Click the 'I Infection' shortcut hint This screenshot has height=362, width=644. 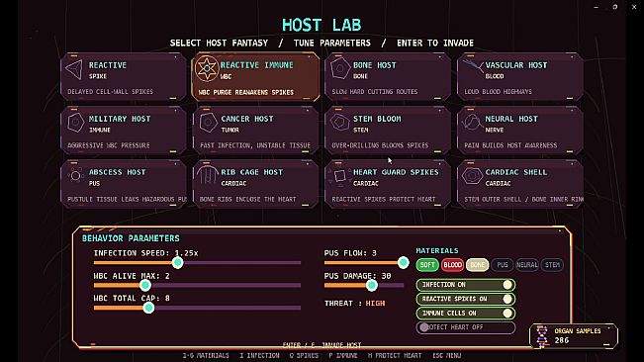(259, 355)
